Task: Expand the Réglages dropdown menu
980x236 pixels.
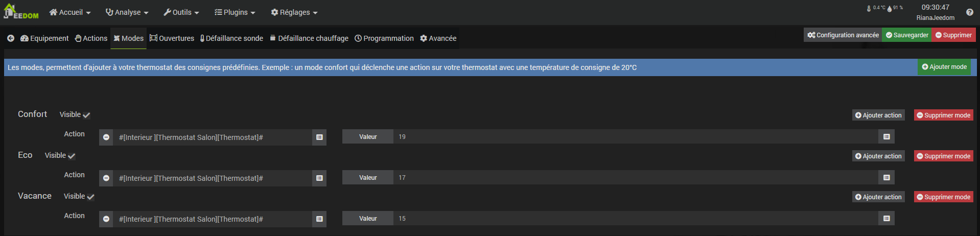Action: (x=294, y=12)
